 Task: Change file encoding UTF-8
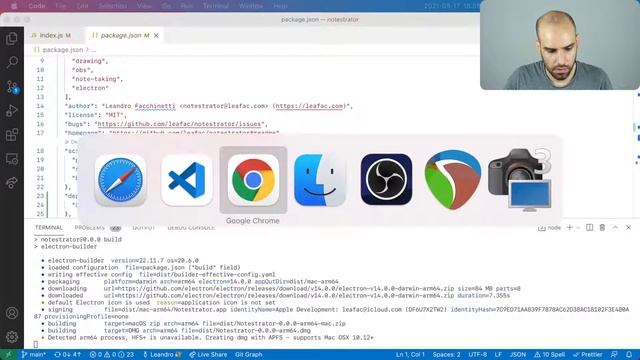coord(478,354)
